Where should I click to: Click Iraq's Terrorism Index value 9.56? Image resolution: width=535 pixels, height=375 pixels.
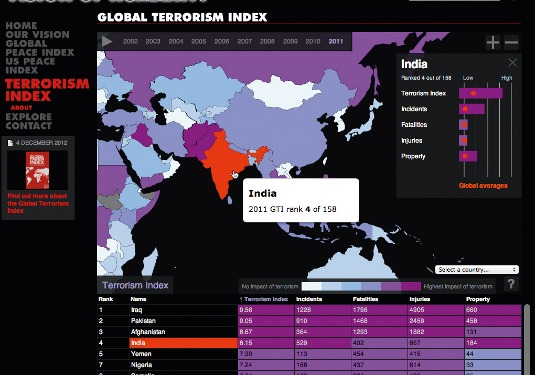point(266,310)
